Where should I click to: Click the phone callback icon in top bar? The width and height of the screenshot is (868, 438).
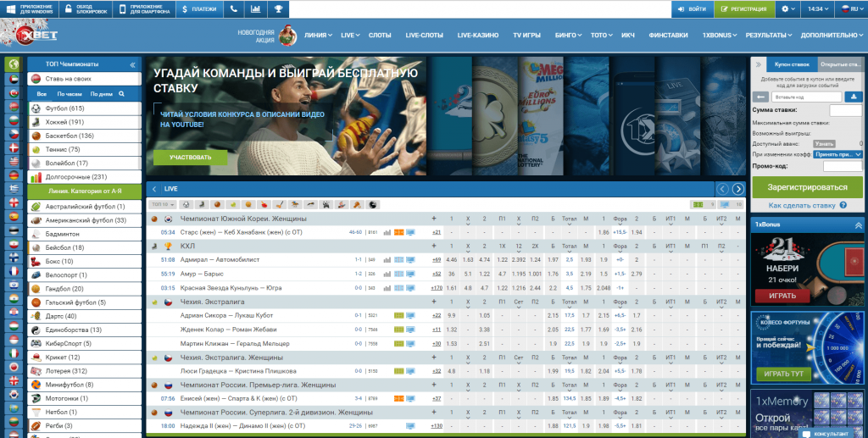(x=233, y=8)
